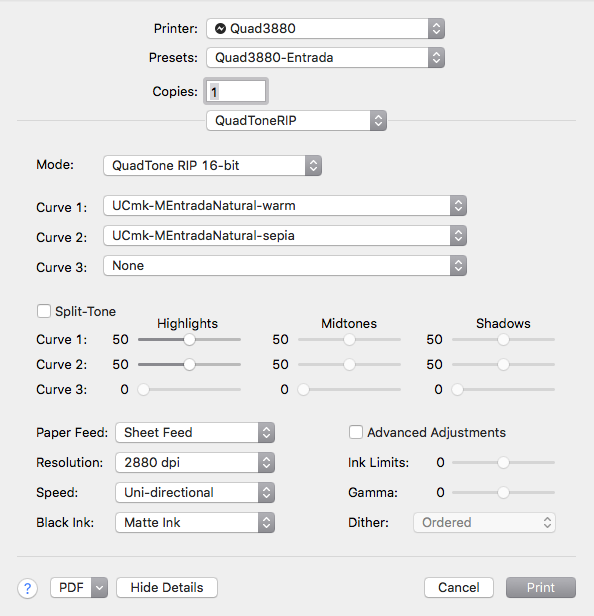594x616 pixels.
Task: Open the Resolution dropdown 2880 dpi
Action: [195, 462]
